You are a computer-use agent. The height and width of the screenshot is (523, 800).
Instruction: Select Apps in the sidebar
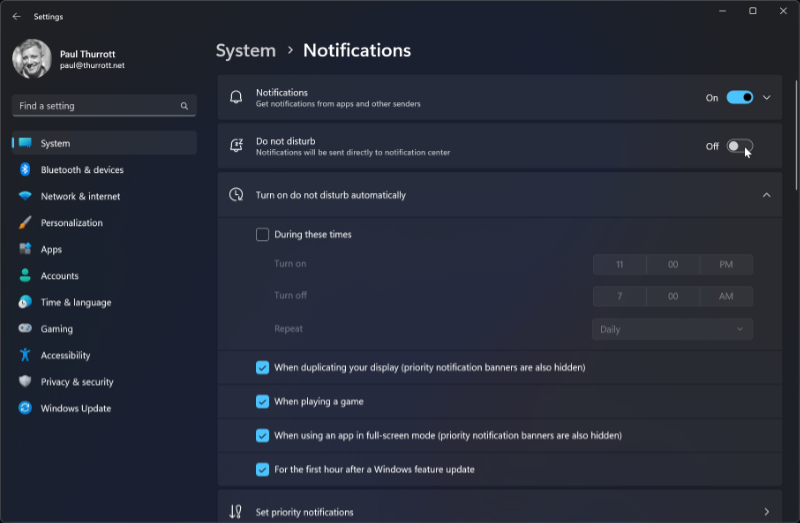tap(51, 249)
